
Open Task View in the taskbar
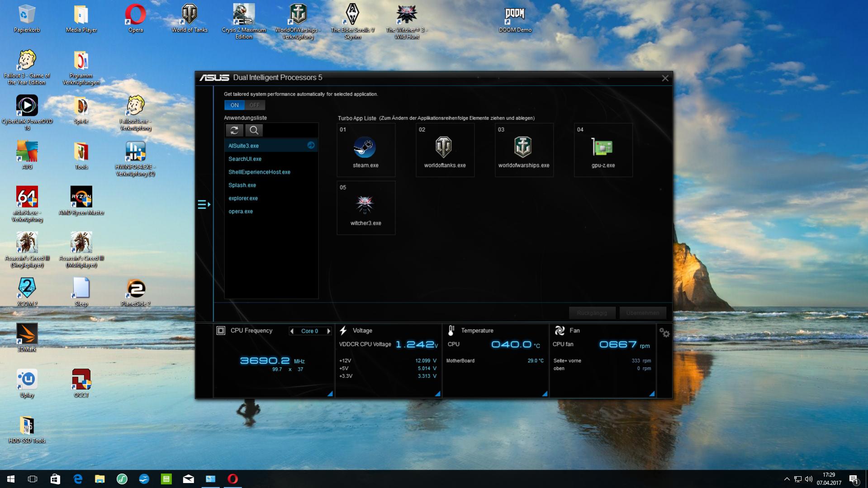point(33,479)
